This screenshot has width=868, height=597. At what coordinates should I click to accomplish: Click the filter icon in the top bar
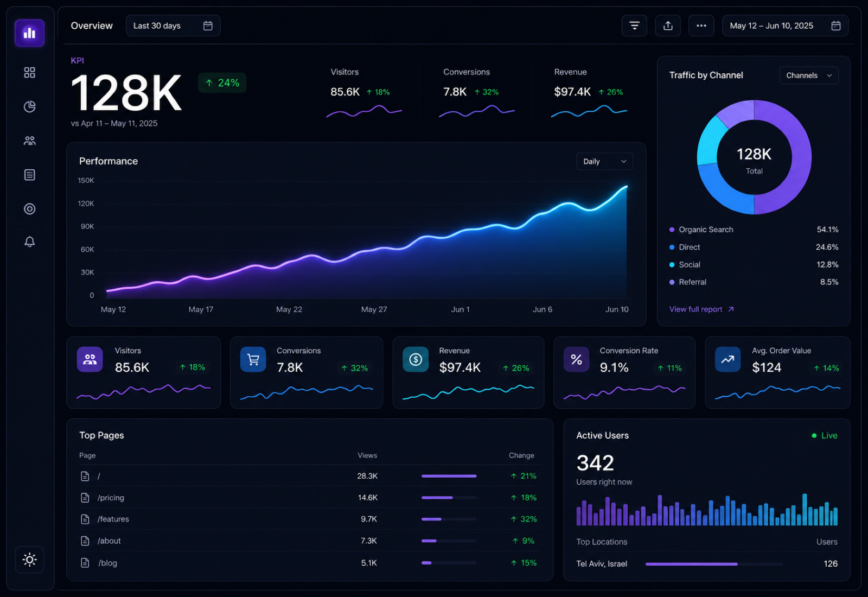click(634, 26)
